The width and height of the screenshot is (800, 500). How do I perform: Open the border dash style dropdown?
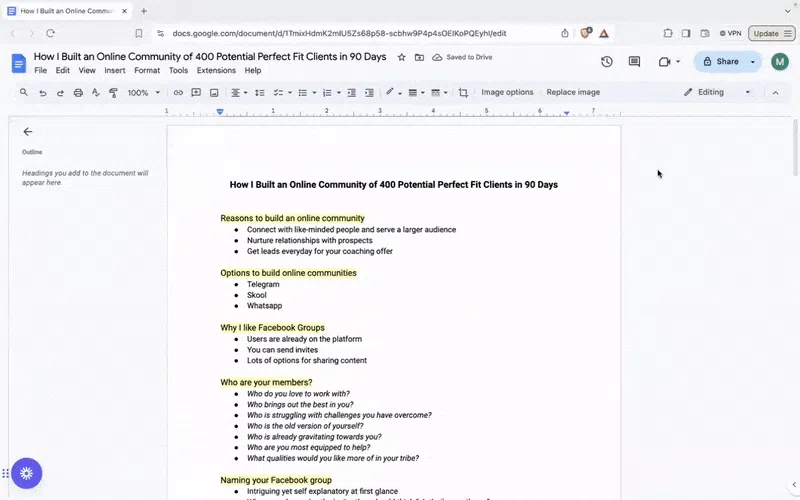(439, 93)
